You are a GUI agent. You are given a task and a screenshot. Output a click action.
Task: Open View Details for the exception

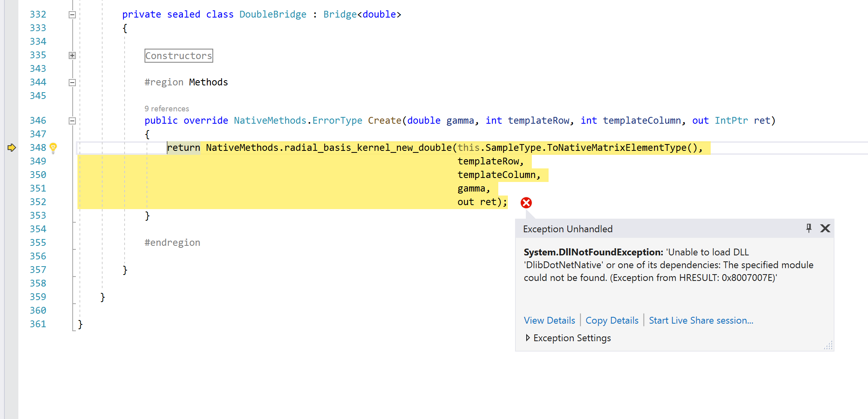click(x=549, y=320)
